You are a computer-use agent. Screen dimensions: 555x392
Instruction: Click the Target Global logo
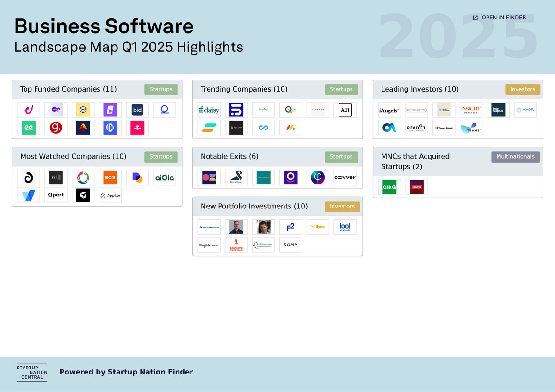pyautogui.click(x=444, y=128)
